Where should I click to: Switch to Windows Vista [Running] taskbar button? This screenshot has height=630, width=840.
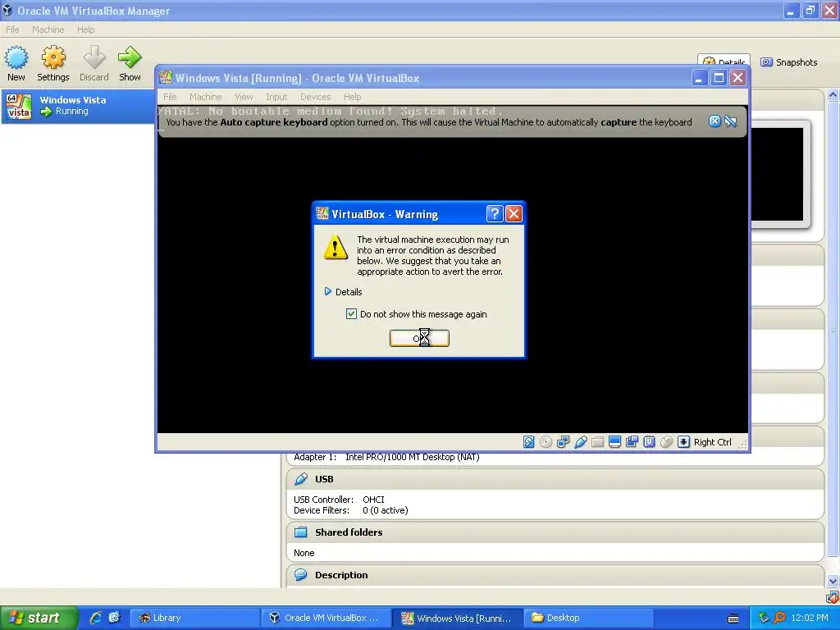[457, 619]
